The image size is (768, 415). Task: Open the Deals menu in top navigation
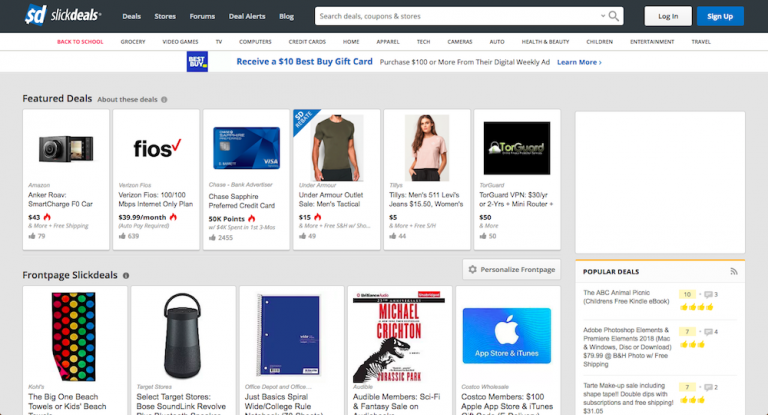point(131,16)
